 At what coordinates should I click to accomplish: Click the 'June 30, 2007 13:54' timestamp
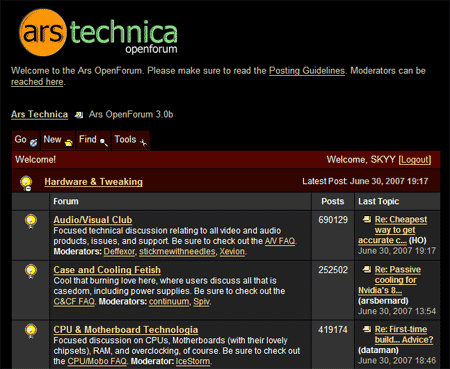[397, 311]
